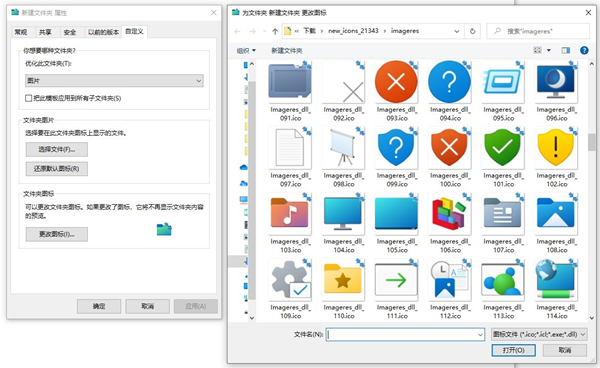Toggle the preview pane icon

[566, 50]
